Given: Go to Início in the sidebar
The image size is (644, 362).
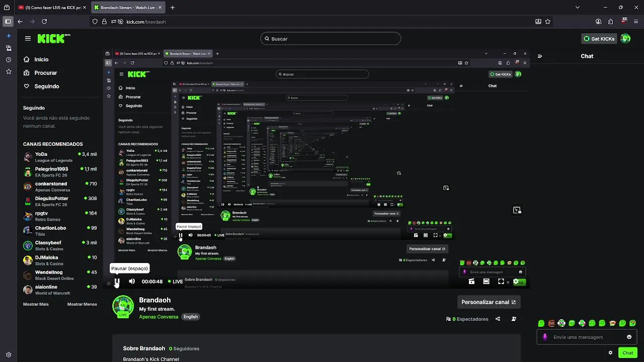Looking at the screenshot, I should [x=41, y=59].
